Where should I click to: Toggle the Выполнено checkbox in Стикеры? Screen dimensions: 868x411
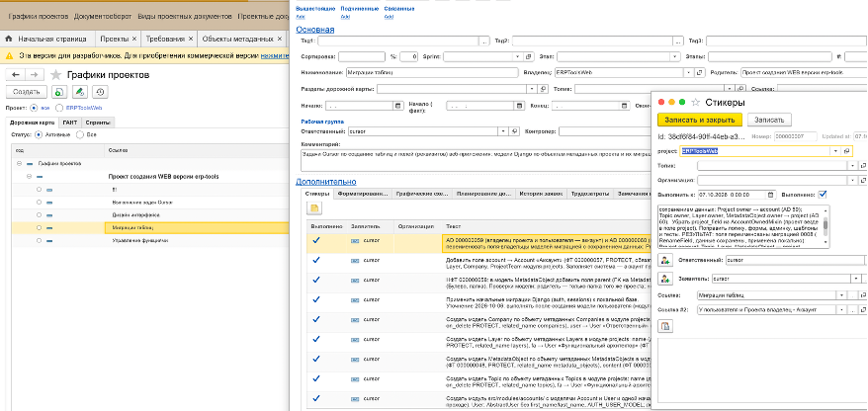[823, 195]
